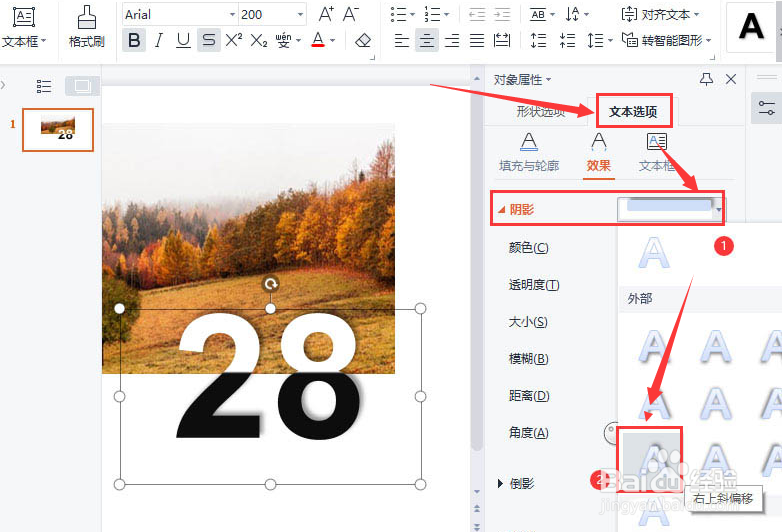Click the increase indent icon
This screenshot has width=782, height=532.
point(502,15)
